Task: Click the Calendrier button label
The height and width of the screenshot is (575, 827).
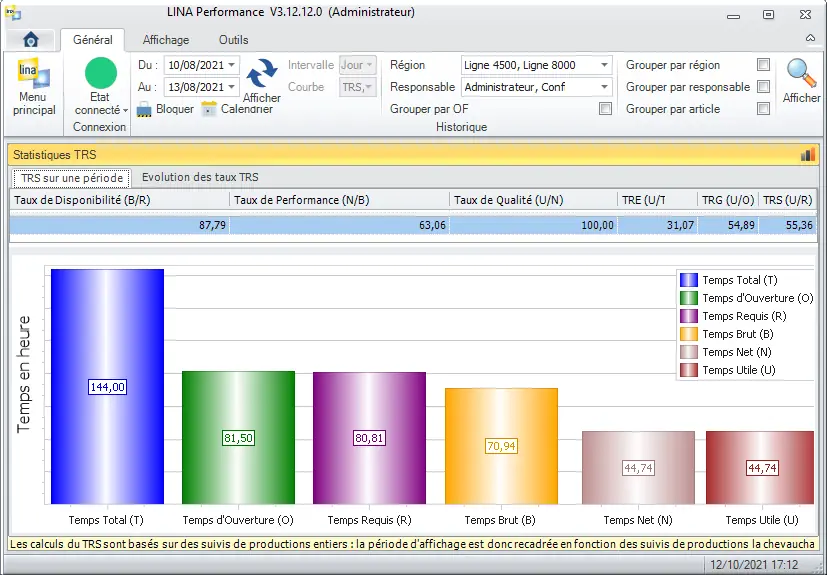Action: (246, 109)
